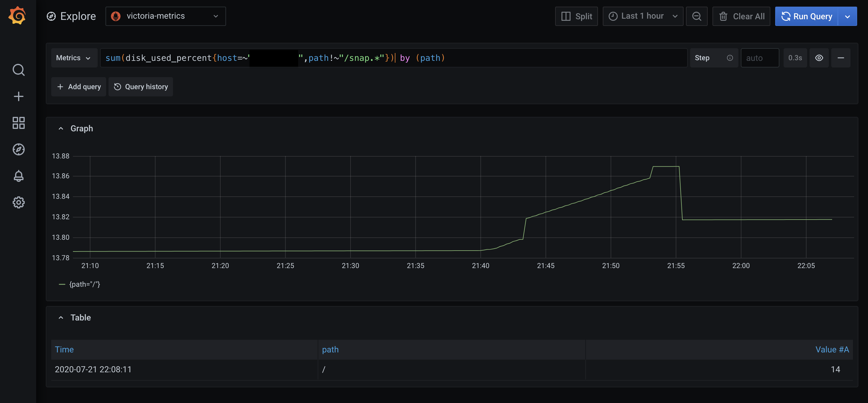Open the sidebar search icon
This screenshot has width=868, height=403.
click(18, 70)
